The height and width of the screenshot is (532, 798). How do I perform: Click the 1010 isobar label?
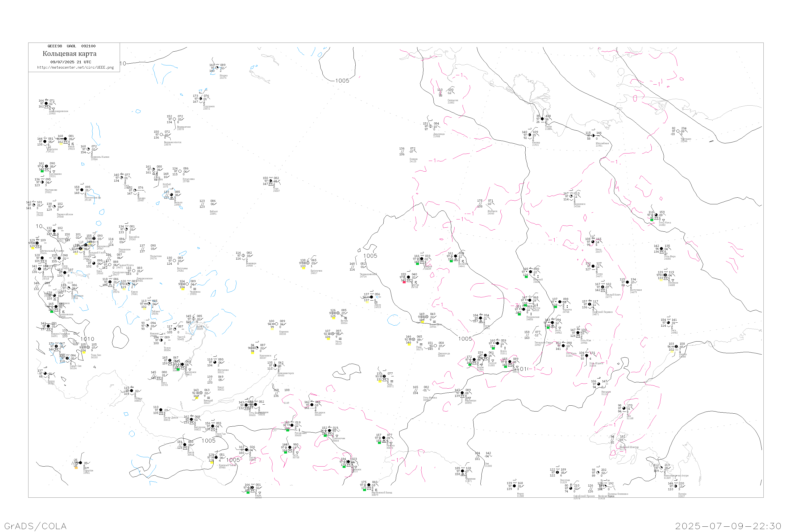click(87, 339)
